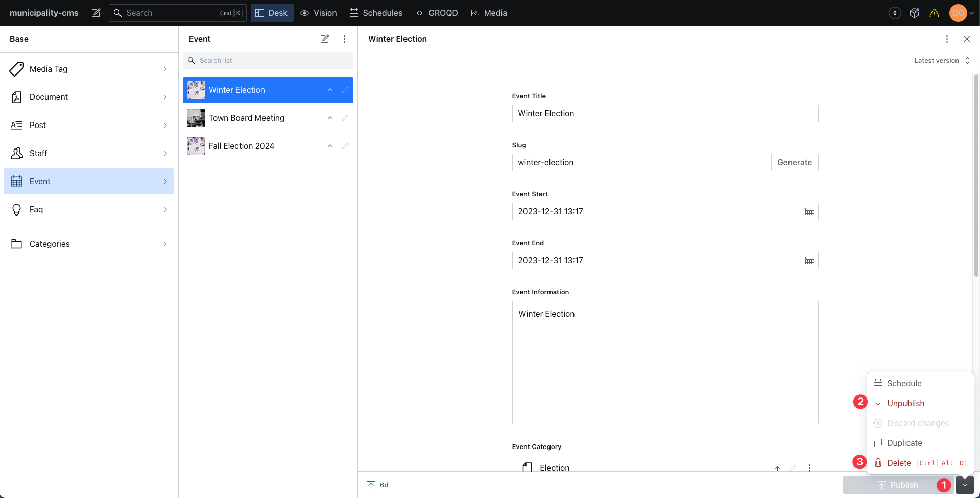Click the Search list input field
980x498 pixels.
268,60
